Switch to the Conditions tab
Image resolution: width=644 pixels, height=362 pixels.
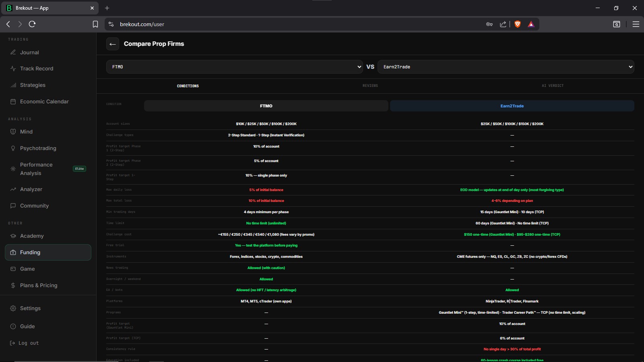[x=188, y=86]
